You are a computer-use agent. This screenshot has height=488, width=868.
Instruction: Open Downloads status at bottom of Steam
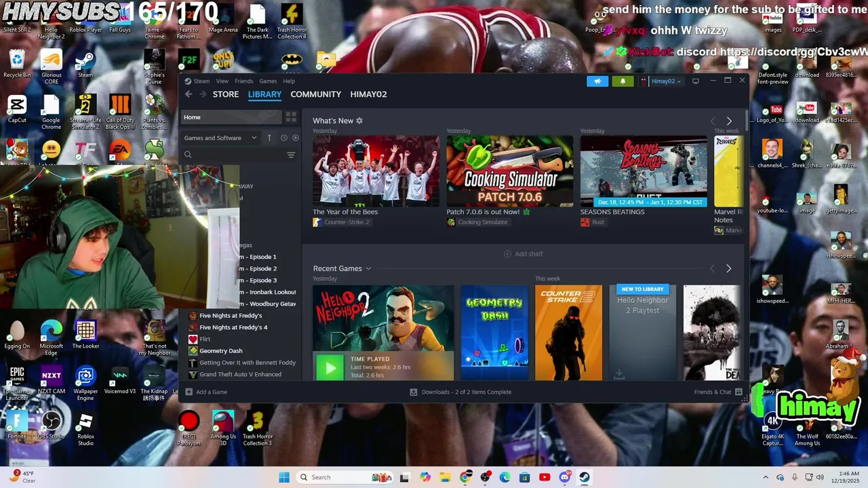[460, 392]
